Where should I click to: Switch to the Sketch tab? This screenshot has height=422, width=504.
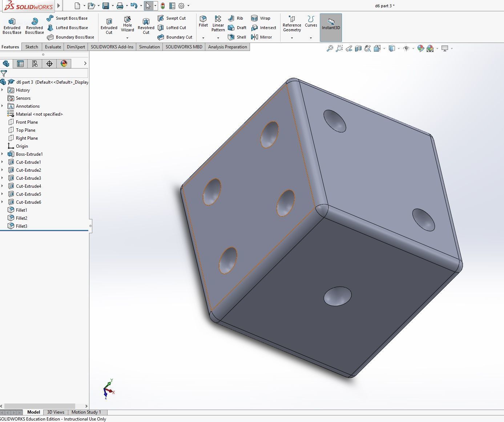[x=31, y=47]
